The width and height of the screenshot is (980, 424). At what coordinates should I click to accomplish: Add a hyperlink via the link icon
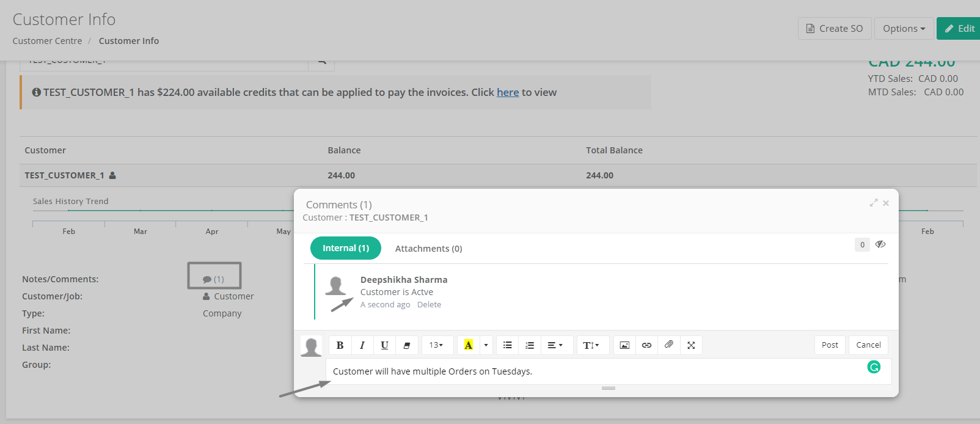point(646,345)
